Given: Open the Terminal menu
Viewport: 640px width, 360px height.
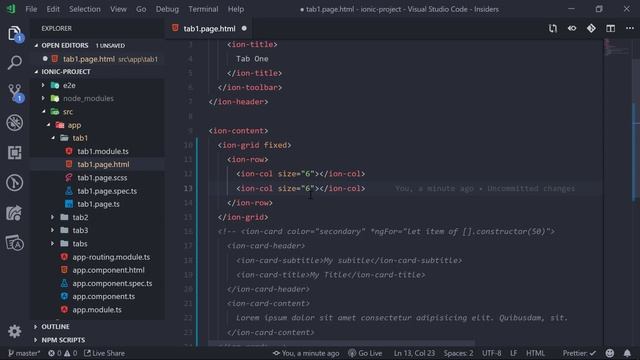Looking at the screenshot, I should pos(203,9).
